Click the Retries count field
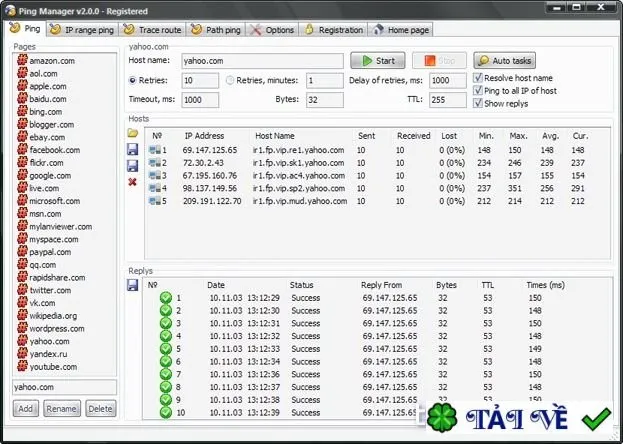 click(x=200, y=80)
